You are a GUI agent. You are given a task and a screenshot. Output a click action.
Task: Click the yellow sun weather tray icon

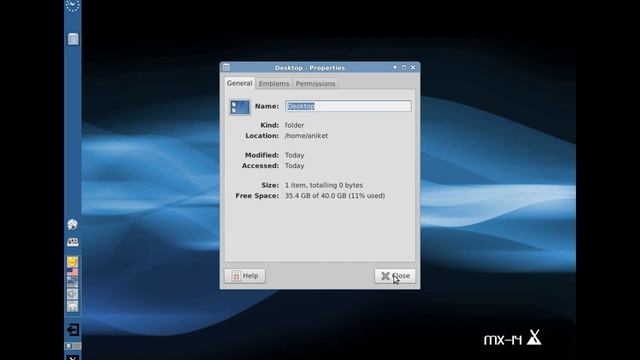pyautogui.click(x=73, y=262)
